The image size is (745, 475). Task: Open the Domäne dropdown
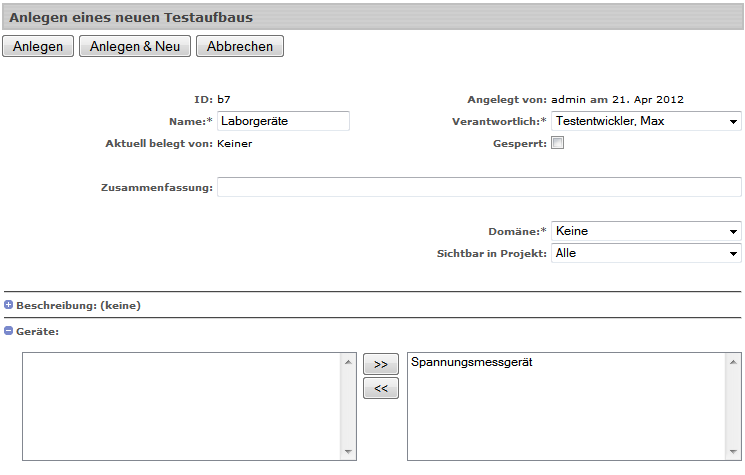(x=646, y=231)
